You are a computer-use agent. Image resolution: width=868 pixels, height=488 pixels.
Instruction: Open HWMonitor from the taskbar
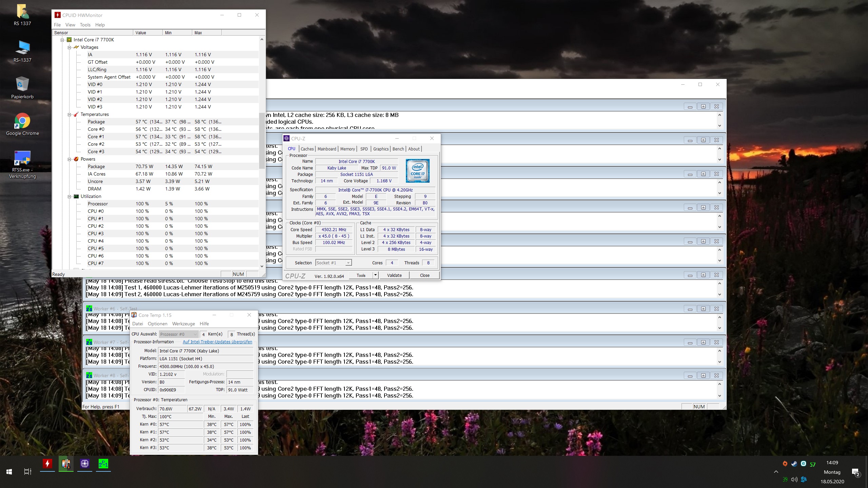coord(47,464)
